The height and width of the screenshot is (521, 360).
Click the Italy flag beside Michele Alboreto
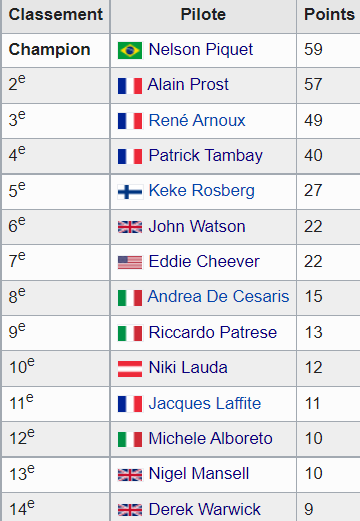(130, 439)
